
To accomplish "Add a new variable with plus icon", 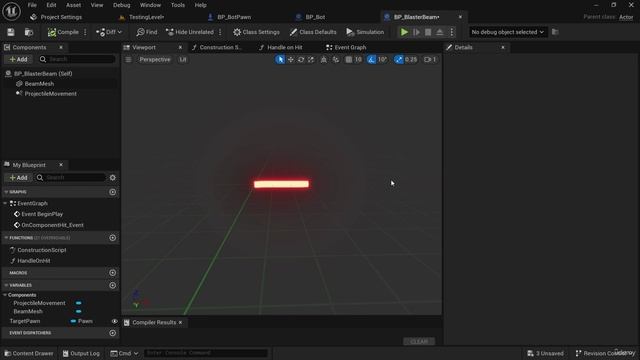I will 113,285.
